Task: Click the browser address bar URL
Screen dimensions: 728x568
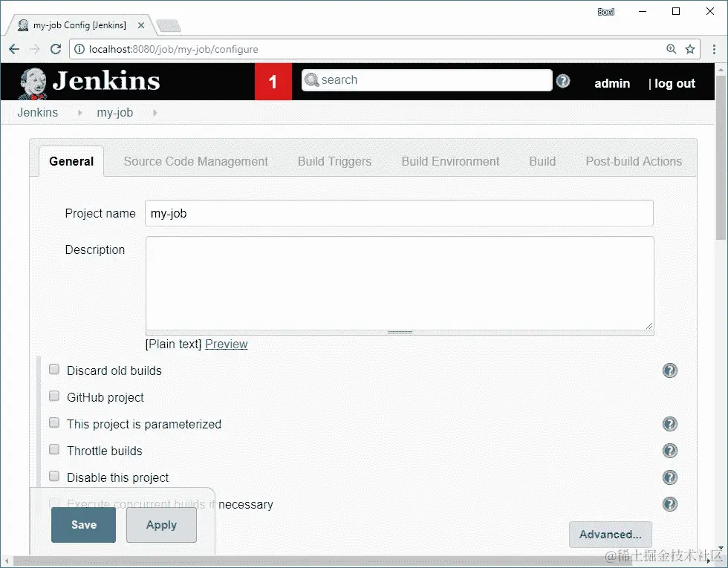Action: pos(174,49)
